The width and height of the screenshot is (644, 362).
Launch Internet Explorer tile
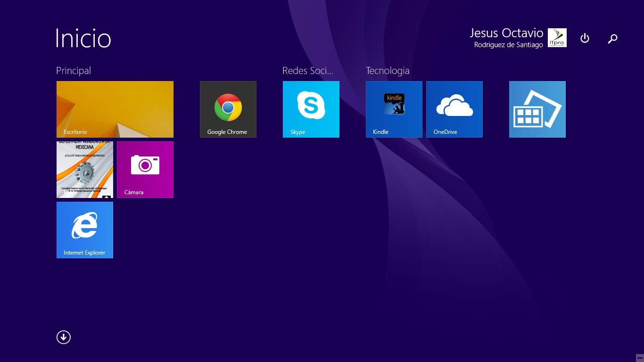tap(85, 230)
